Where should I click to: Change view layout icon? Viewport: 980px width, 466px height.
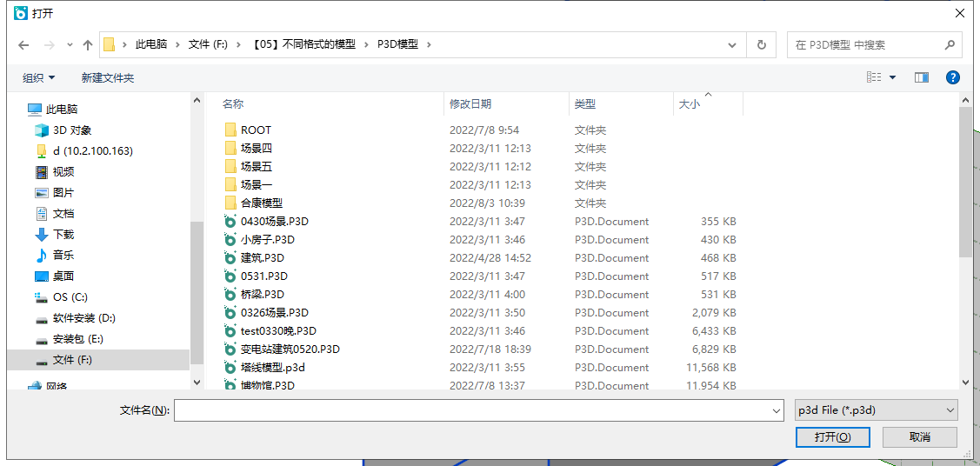874,77
